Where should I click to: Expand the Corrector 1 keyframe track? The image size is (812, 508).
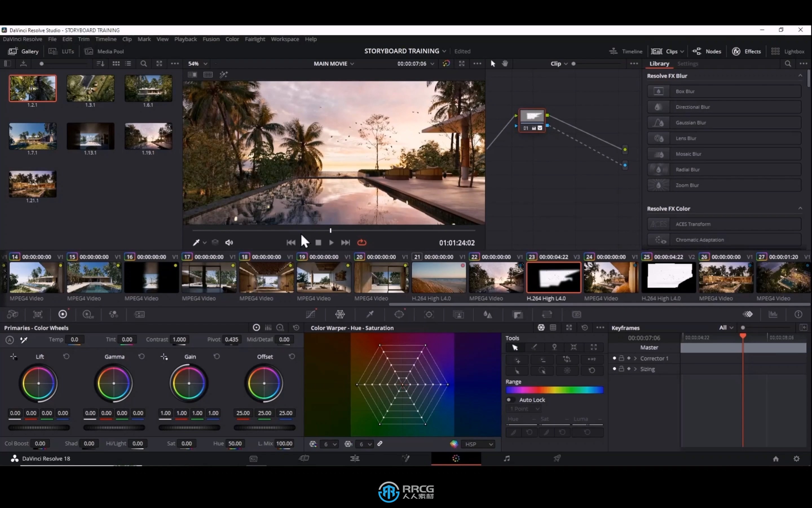click(635, 358)
